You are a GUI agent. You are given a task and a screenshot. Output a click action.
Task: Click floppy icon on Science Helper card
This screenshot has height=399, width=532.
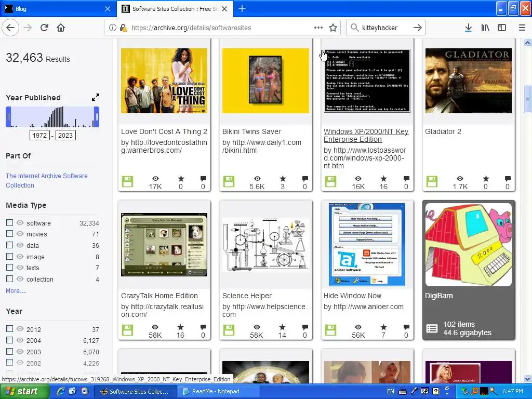click(229, 330)
